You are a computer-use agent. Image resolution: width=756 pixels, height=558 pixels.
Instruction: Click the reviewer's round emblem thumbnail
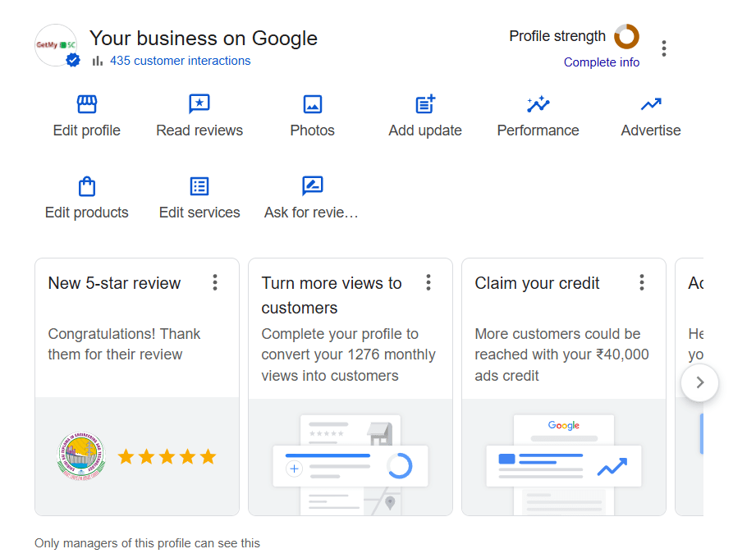pos(80,455)
